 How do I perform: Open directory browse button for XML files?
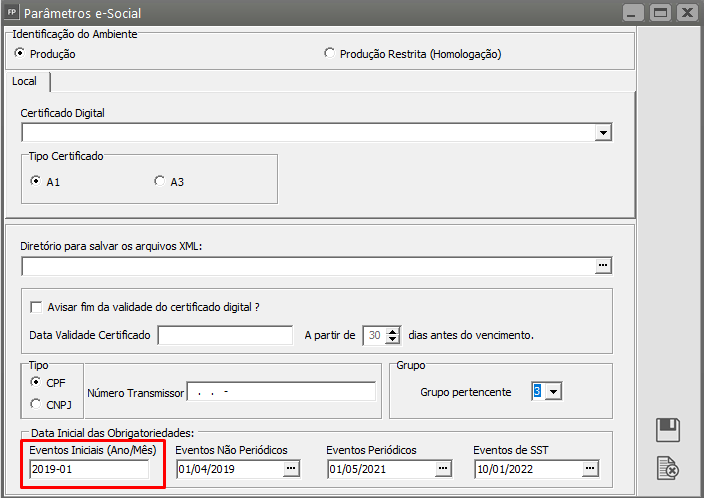pos(603,266)
